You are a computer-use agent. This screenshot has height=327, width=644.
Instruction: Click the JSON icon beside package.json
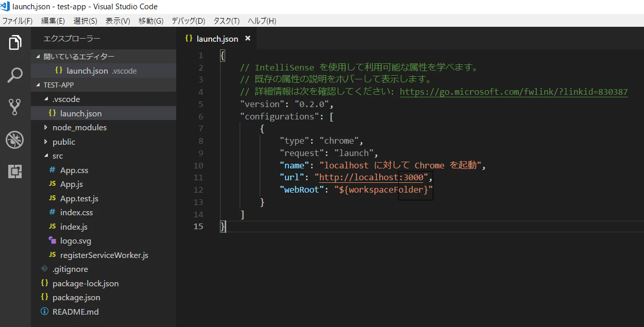tap(44, 297)
